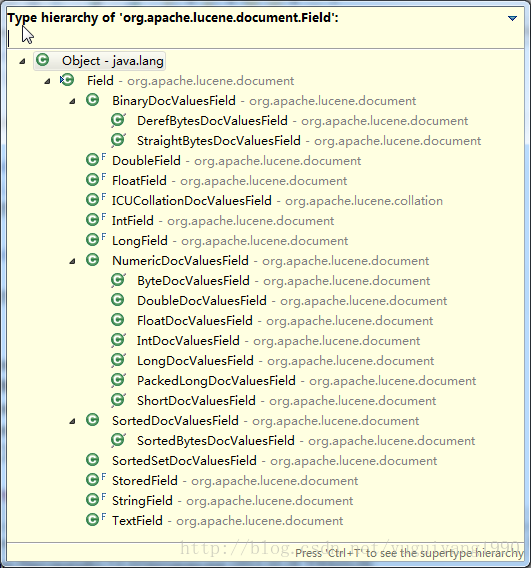Screen dimensions: 531x568
Task: Click the SortedSetDocValuesField class icon
Action: click(x=93, y=460)
